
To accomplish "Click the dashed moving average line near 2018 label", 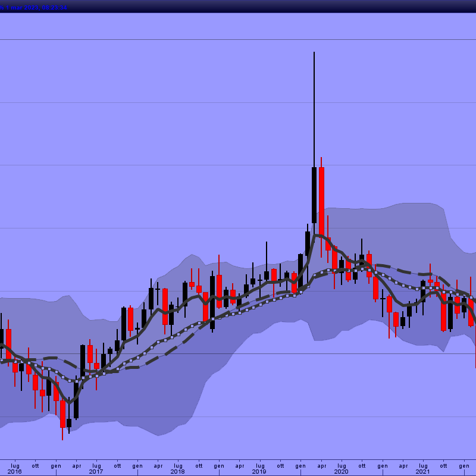I will [178, 344].
